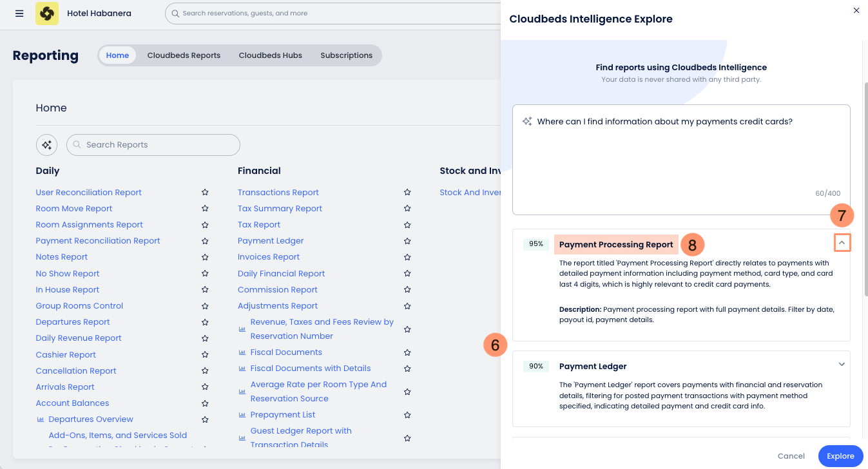Close the Cloudbeds Intelligence Explore panel
Screen dimensions: 868x469
click(856, 10)
